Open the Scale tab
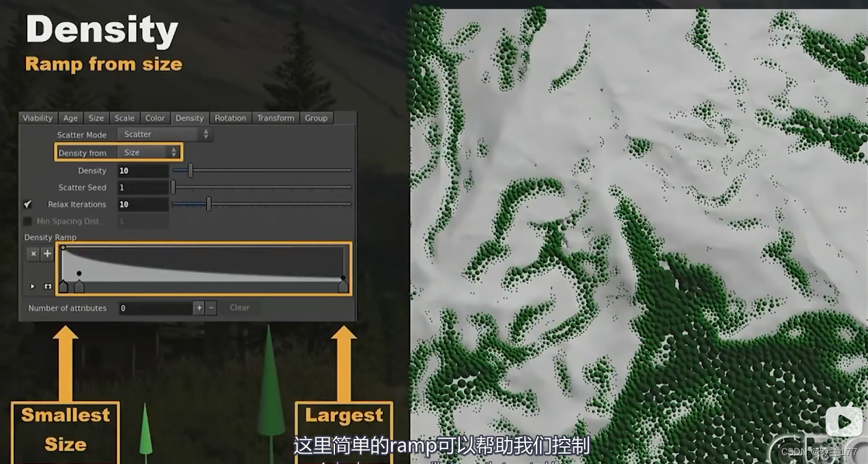Screen dimensions: 868x464 (x=124, y=118)
